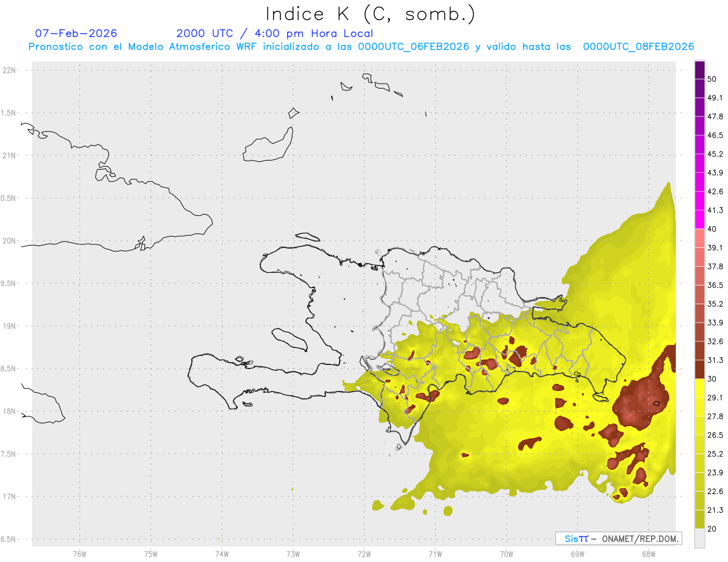The height and width of the screenshot is (562, 728).
Task: Pick the color bar segment between 20 and 21.3
Action: tap(699, 519)
